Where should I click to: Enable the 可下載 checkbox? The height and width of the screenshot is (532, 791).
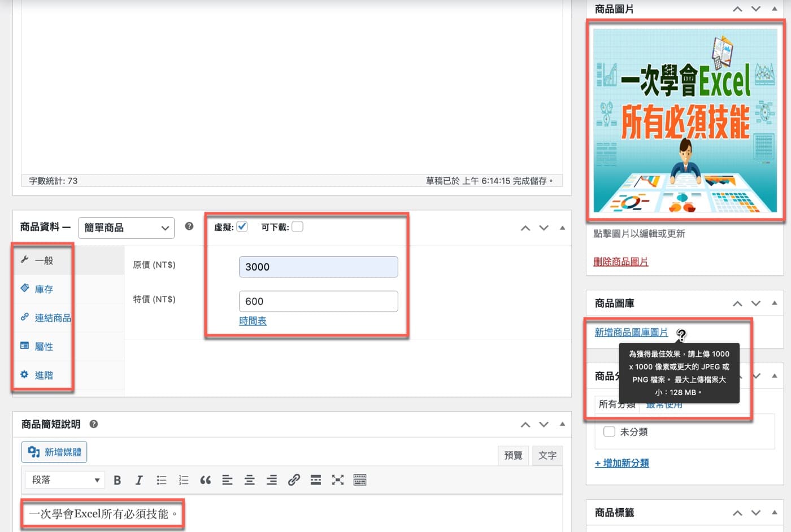coord(297,226)
